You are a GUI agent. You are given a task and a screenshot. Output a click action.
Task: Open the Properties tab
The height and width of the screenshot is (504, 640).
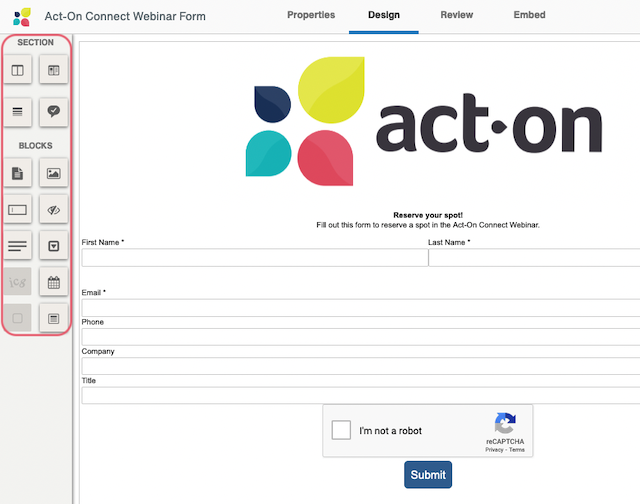click(311, 15)
